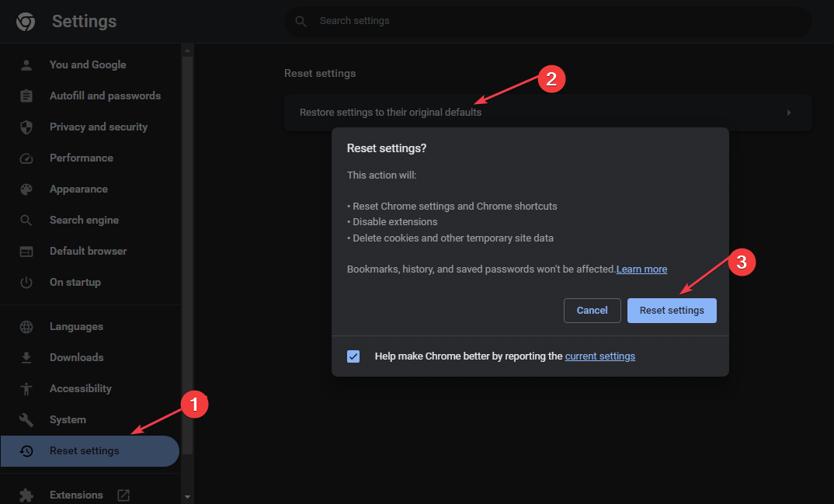Viewport: 834px width, 504px height.
Task: Uncheck the Help make Chrome better checkbox
Action: point(353,356)
